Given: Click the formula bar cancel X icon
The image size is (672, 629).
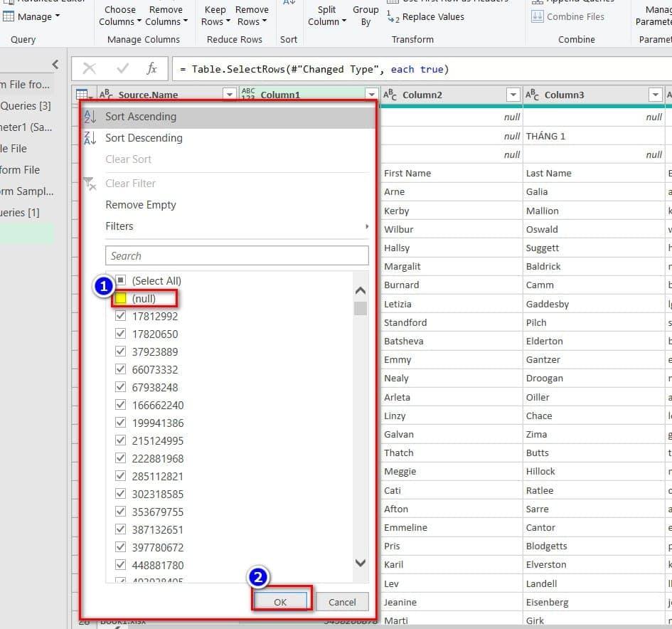Looking at the screenshot, I should (90, 69).
